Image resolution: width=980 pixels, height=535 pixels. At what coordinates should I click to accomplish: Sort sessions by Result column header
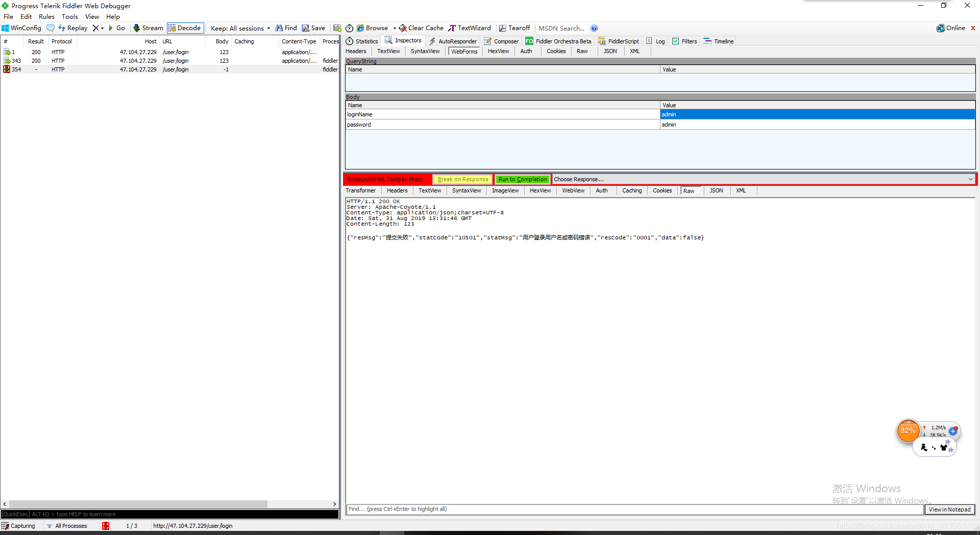coord(36,41)
